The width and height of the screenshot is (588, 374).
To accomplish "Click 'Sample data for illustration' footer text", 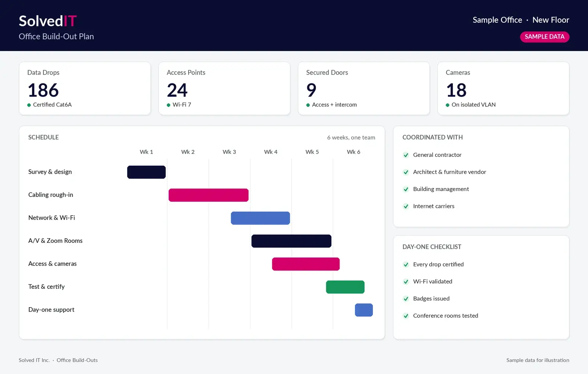I will point(538,360).
